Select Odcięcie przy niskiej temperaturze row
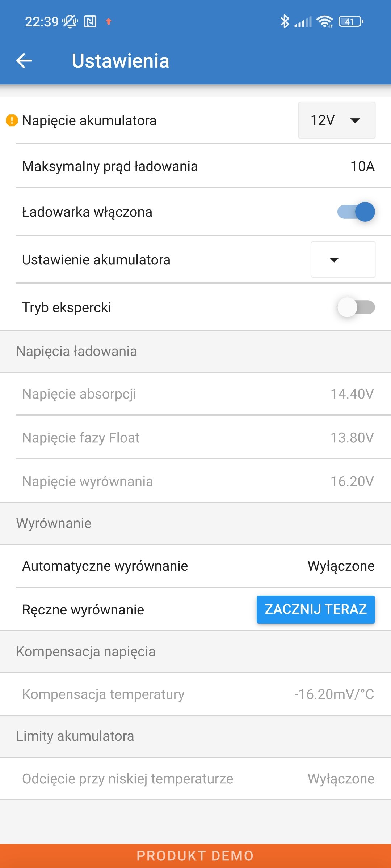391x868 pixels. [195, 779]
